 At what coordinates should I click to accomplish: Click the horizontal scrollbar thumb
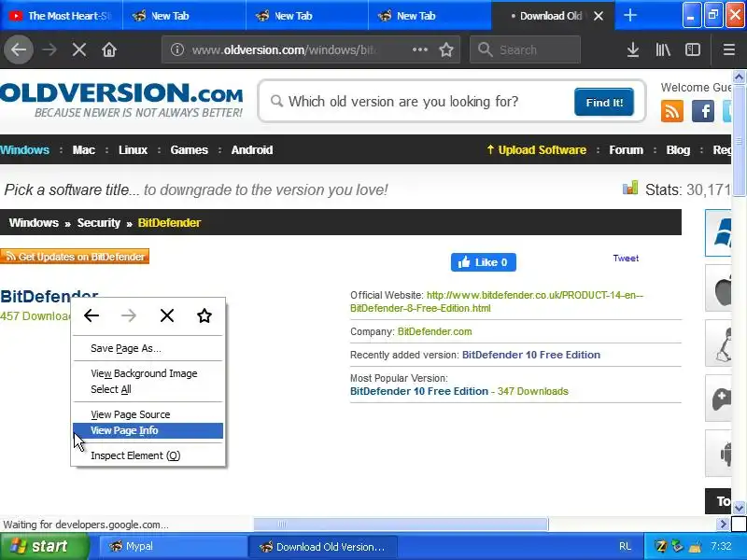pyautogui.click(x=401, y=525)
